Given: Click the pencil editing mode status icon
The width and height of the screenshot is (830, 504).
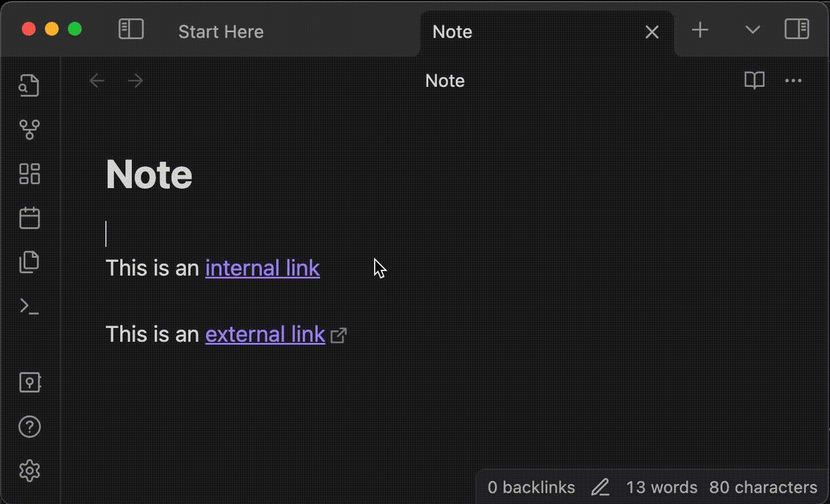Looking at the screenshot, I should [x=600, y=487].
